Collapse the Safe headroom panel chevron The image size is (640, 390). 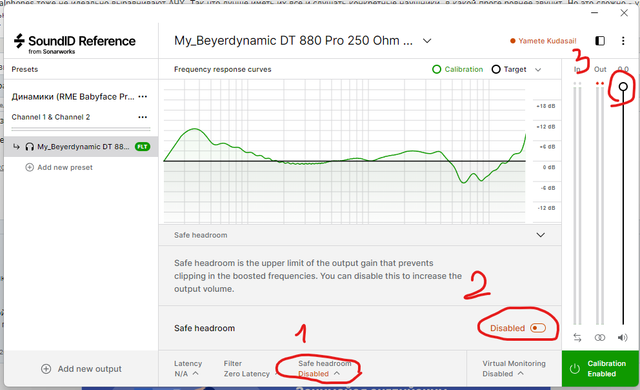(540, 235)
